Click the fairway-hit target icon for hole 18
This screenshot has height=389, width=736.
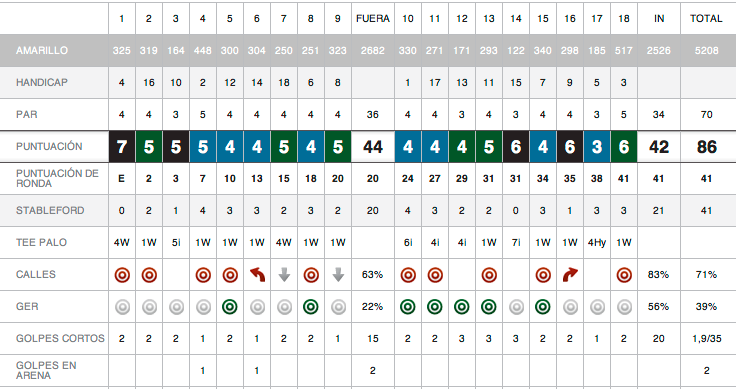point(624,275)
